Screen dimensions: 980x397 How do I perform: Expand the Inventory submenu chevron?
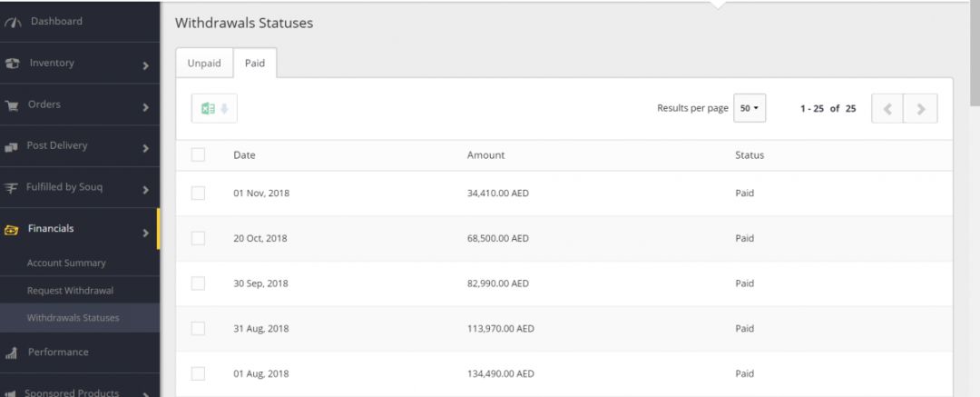tap(145, 65)
